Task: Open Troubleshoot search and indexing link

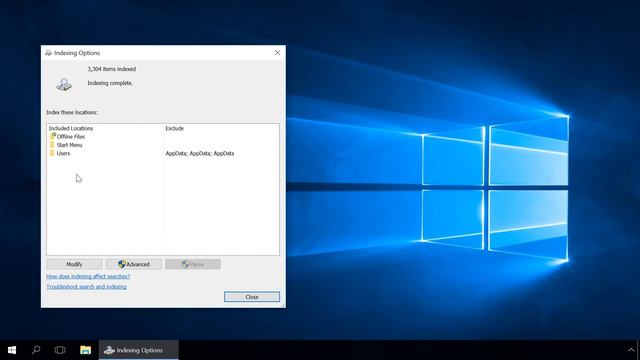Action: pyautogui.click(x=87, y=287)
